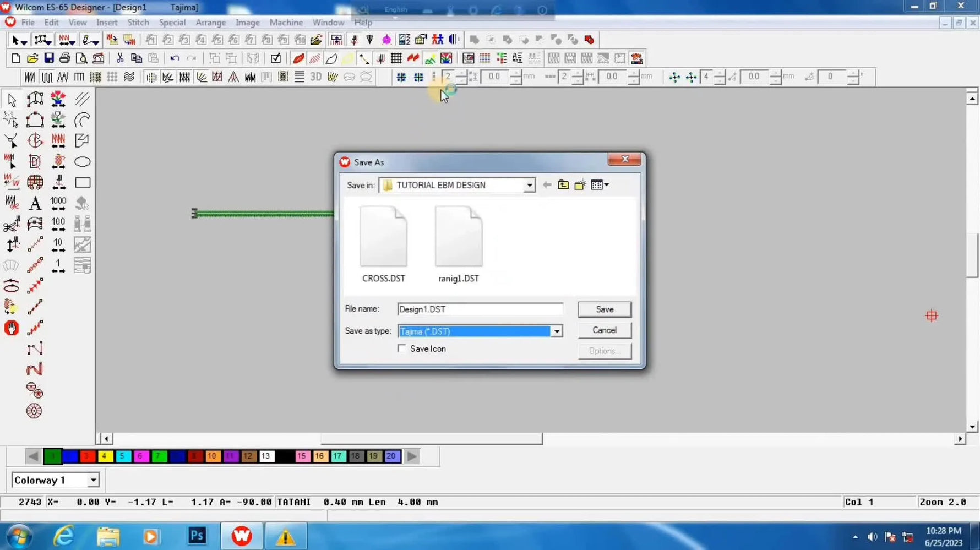Open the Save in folder dropdown
The image size is (980, 550).
(529, 186)
